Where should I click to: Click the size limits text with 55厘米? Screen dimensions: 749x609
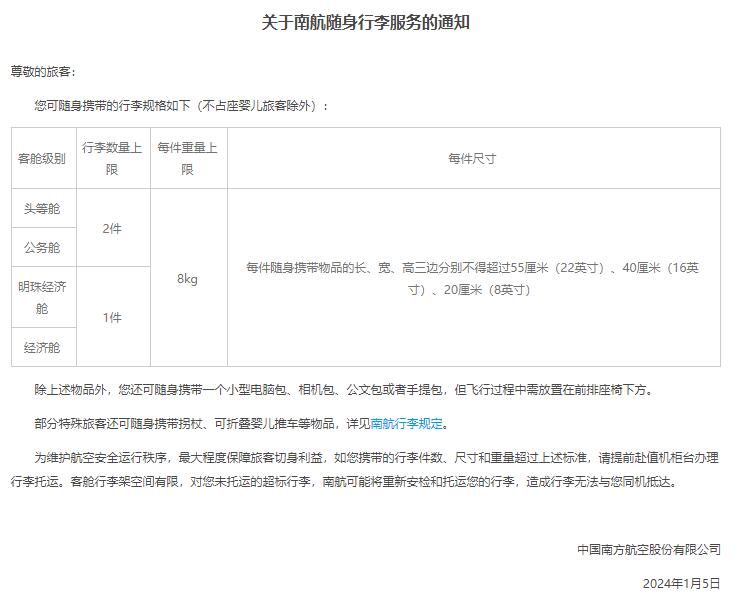coord(473,278)
